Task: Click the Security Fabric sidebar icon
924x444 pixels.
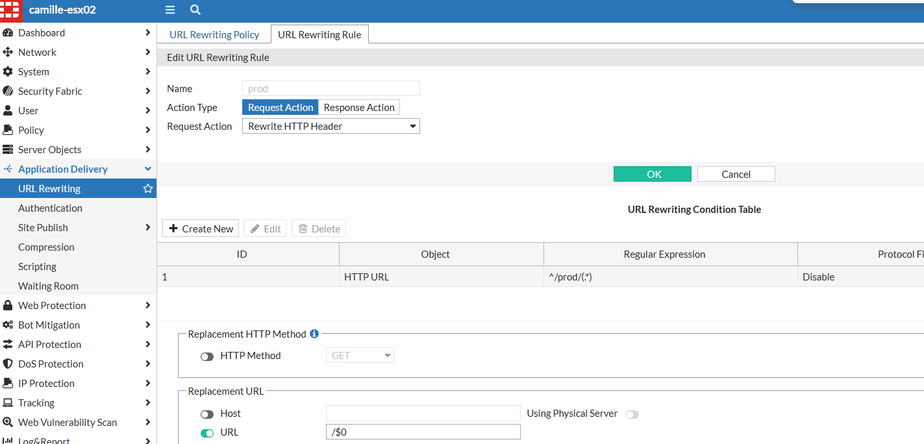Action: [x=8, y=91]
